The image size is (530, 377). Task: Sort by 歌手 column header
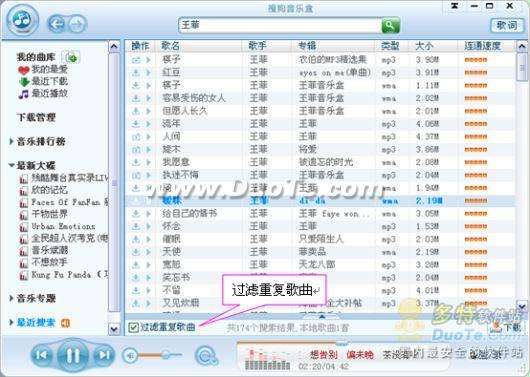tap(257, 46)
